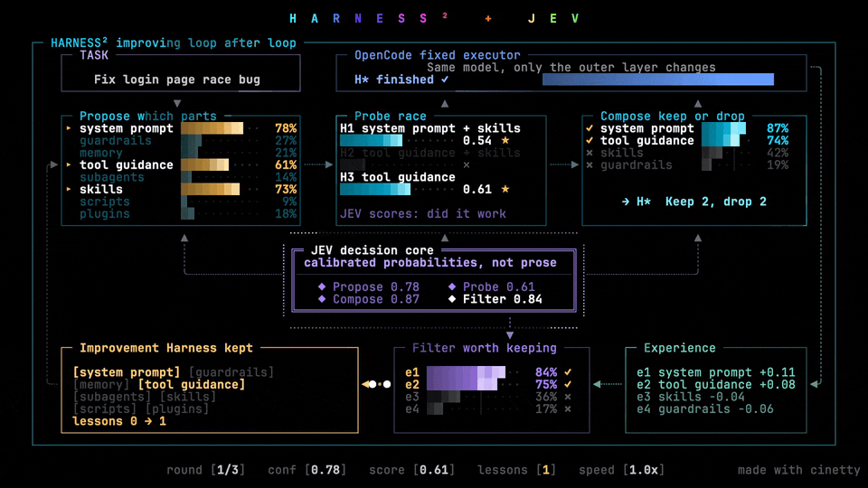868x488 pixels.
Task: Click the Keep 2, drop 2 summary
Action: click(x=716, y=202)
